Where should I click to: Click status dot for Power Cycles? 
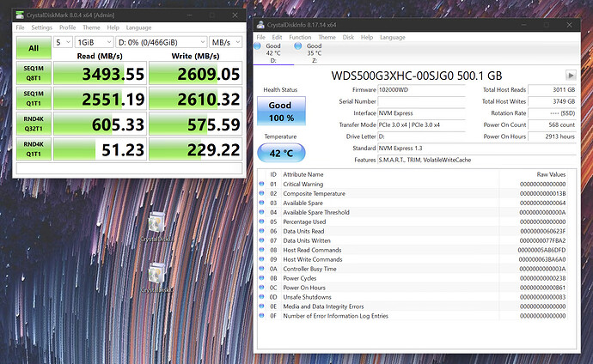point(261,278)
